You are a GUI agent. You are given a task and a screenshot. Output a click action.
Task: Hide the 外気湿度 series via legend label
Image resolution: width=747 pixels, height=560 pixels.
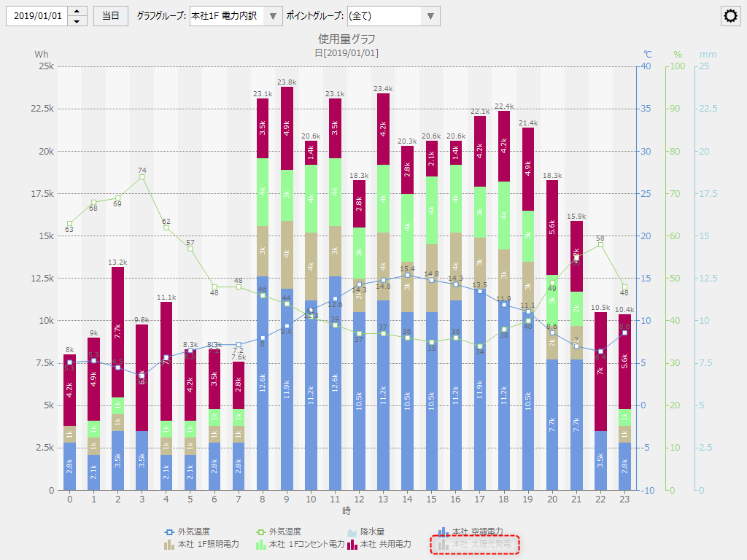285,532
